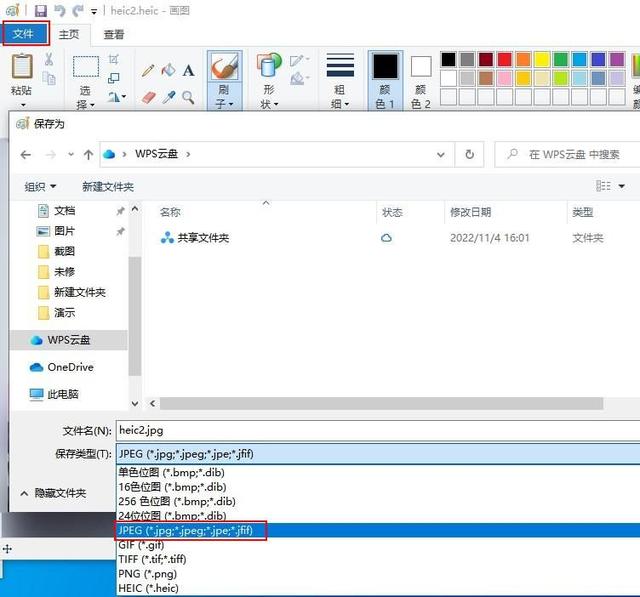Select the Magnifier tool
Image resolution: width=640 pixels, height=597 pixels.
point(188,97)
